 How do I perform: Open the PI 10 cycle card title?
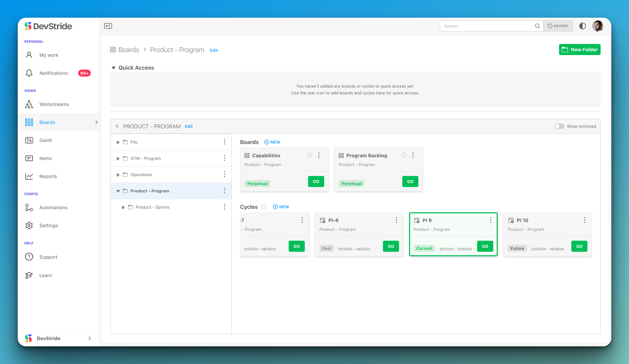(x=522, y=220)
